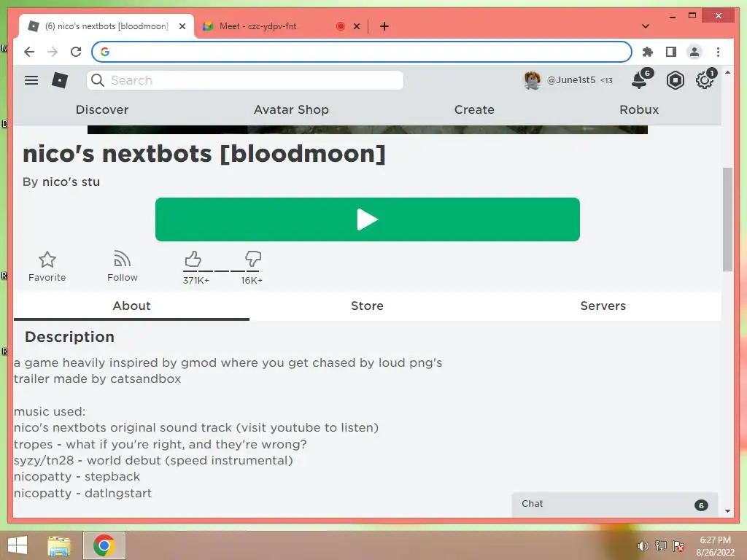747x560 pixels.
Task: Open Create in navigation
Action: pos(474,109)
